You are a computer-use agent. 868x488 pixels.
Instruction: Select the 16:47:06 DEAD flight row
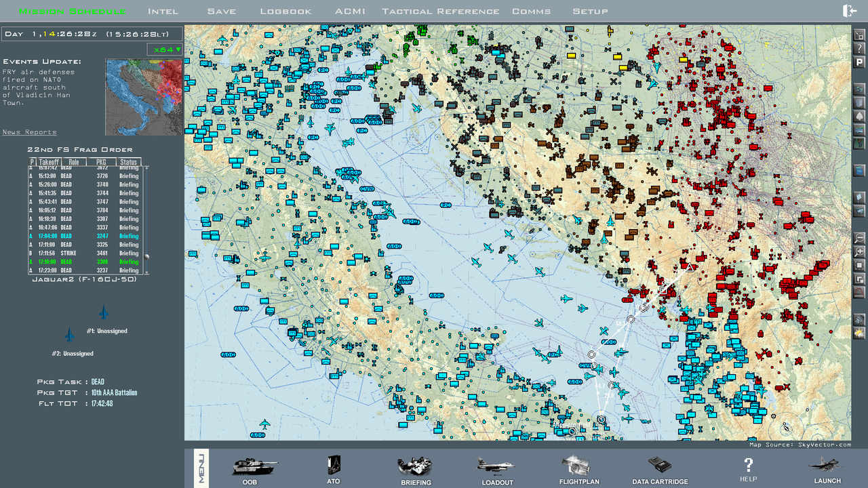[85, 228]
